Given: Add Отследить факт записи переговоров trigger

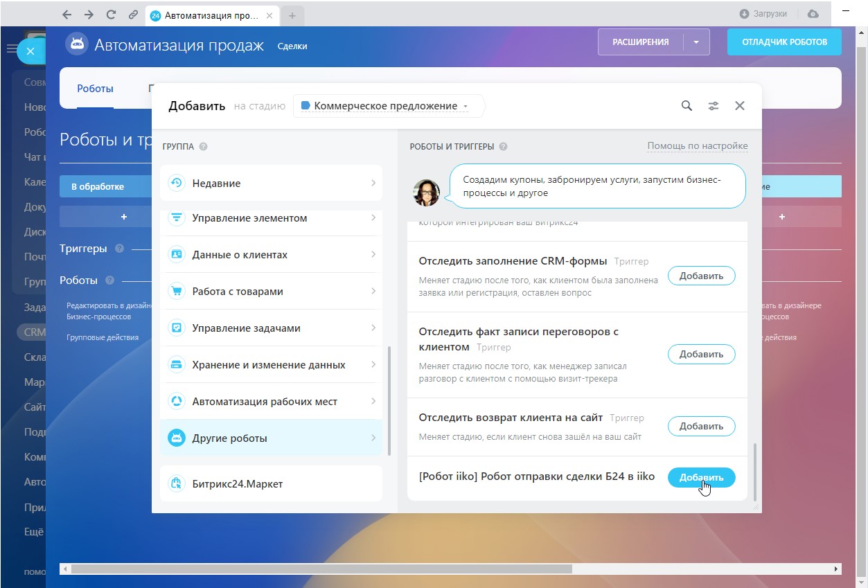Looking at the screenshot, I should 701,354.
